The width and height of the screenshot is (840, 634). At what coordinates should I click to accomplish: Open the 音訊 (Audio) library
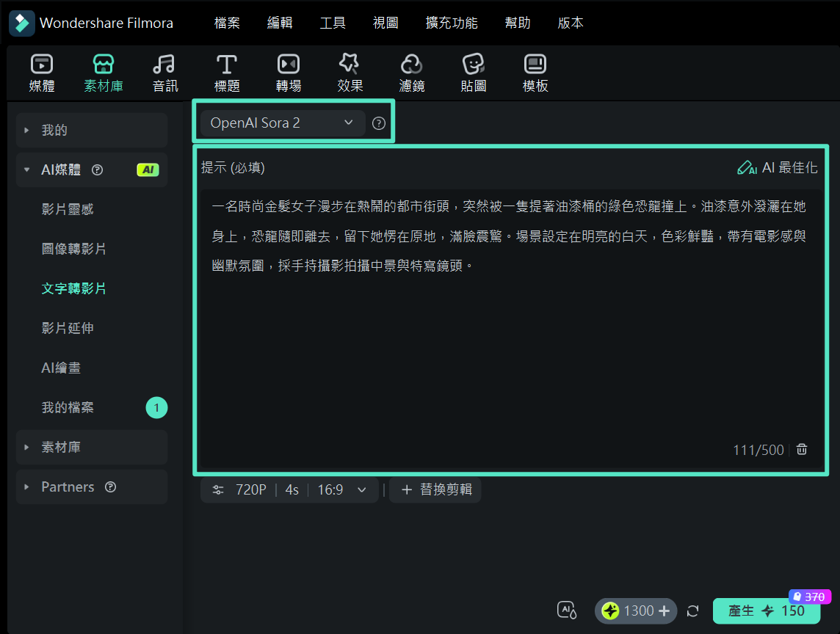(x=164, y=72)
